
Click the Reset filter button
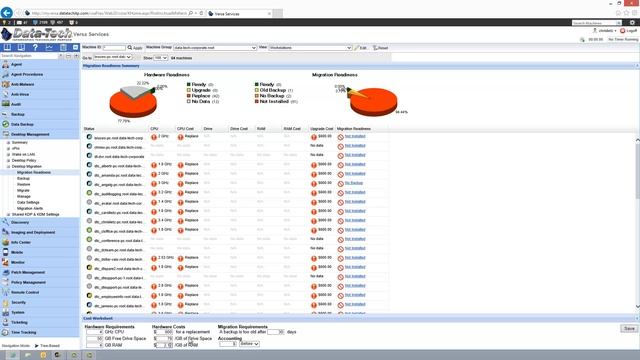(380, 48)
